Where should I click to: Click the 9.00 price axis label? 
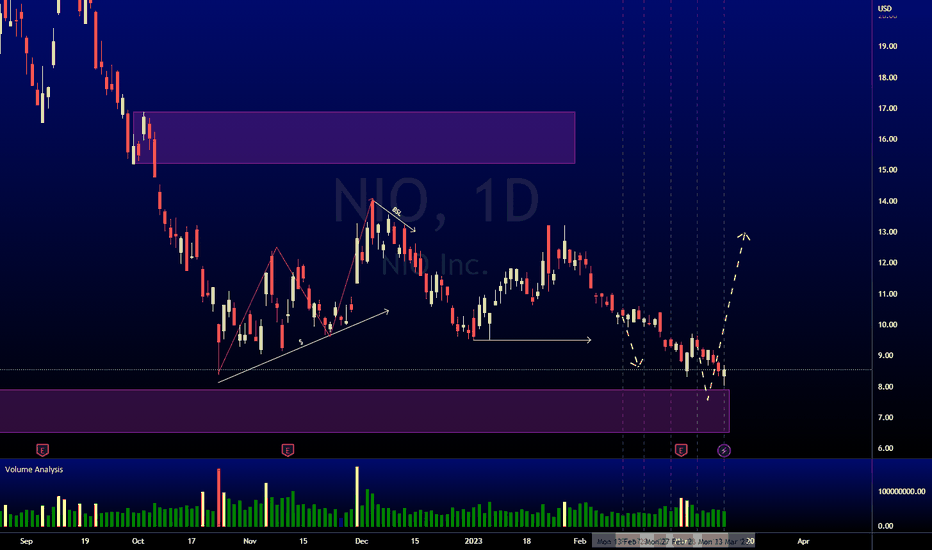[886, 356]
